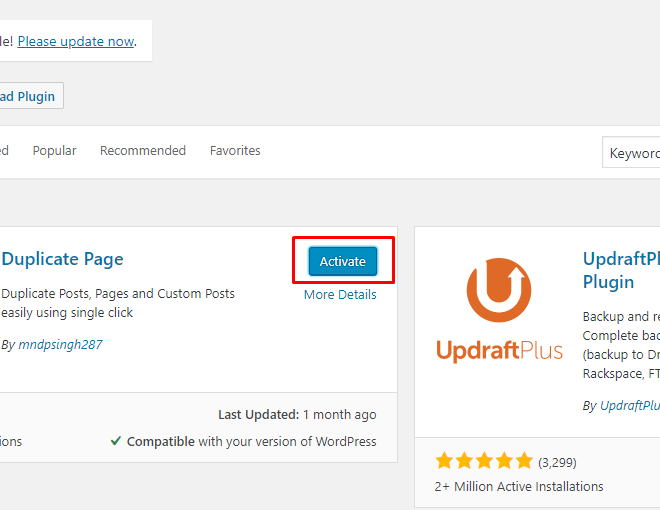The width and height of the screenshot is (660, 510).
Task: Click the UpdraftPlus logo thumbnail
Action: (x=499, y=311)
